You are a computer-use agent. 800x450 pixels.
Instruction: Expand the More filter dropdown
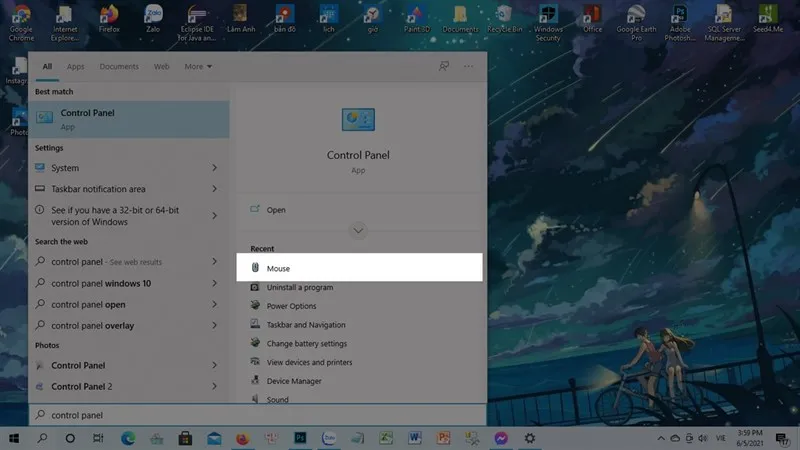[198, 67]
